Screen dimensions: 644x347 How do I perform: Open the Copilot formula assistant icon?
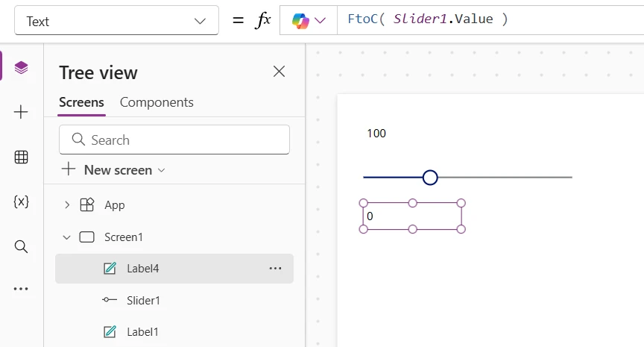309,20
